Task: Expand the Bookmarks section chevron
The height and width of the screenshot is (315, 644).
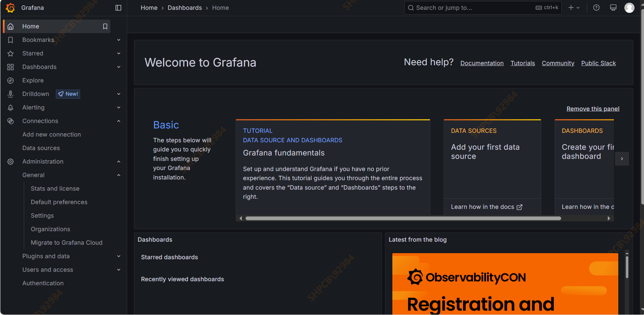Action: tap(119, 40)
